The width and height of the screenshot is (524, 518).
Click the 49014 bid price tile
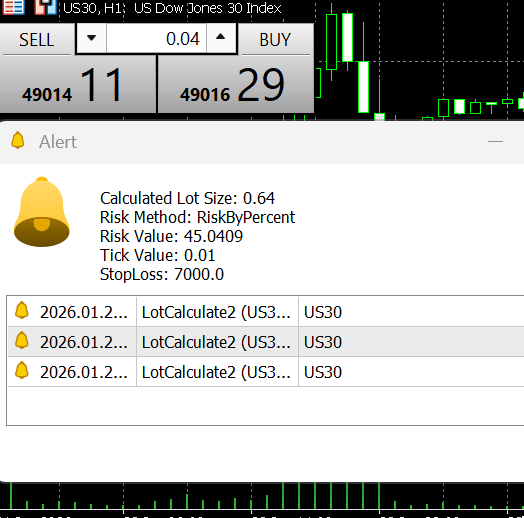pos(78,84)
